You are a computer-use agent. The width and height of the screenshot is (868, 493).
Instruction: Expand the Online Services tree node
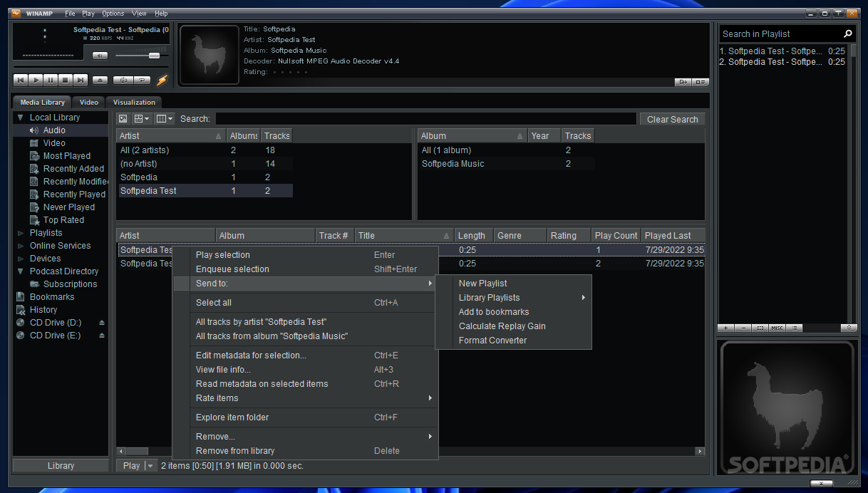click(x=21, y=246)
